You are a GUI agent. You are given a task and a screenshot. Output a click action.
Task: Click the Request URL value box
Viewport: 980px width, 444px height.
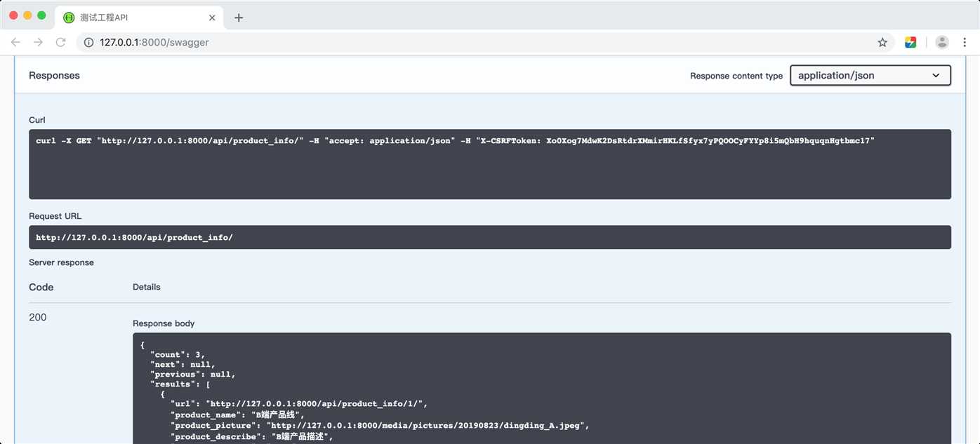point(490,237)
